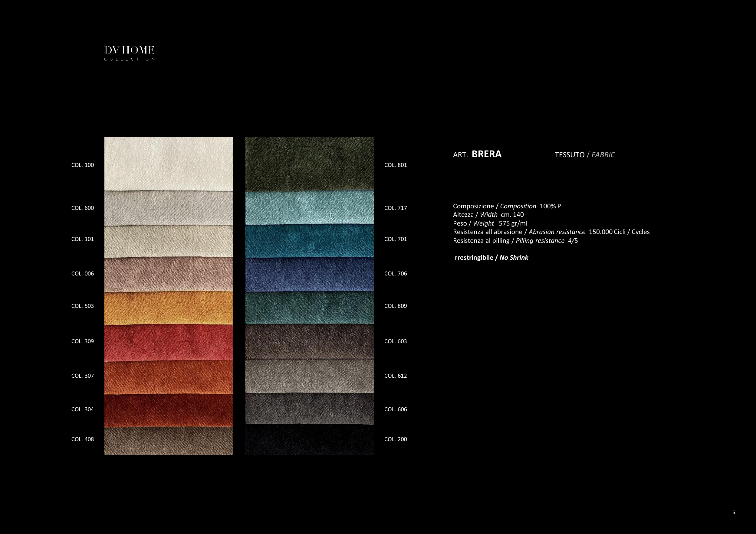Click the mustard yellow COL. 503 swatch
The width and height of the screenshot is (756, 534).
(x=169, y=308)
